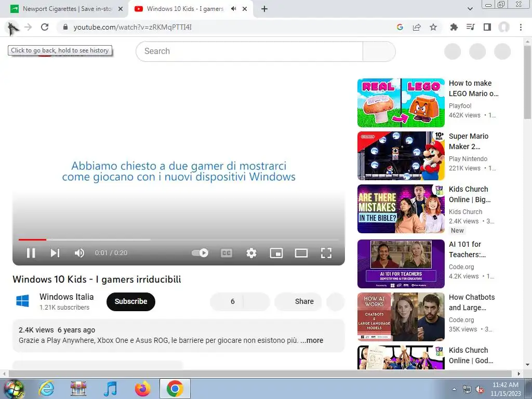Click the muted volume tray icon
The image size is (532, 399).
480,390
